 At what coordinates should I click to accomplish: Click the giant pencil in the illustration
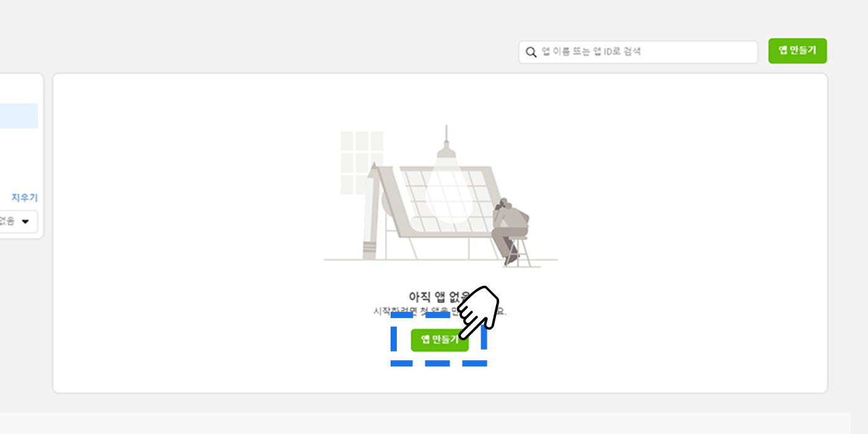coord(371,211)
